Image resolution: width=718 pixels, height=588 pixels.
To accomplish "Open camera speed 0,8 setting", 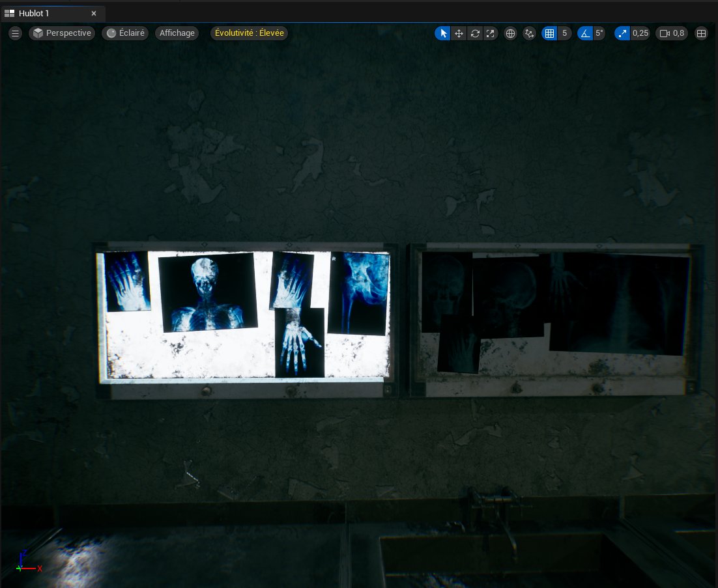I will pos(672,33).
